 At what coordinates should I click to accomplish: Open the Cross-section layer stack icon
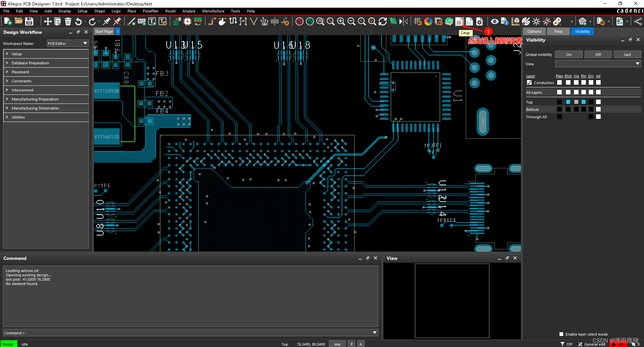[449, 21]
